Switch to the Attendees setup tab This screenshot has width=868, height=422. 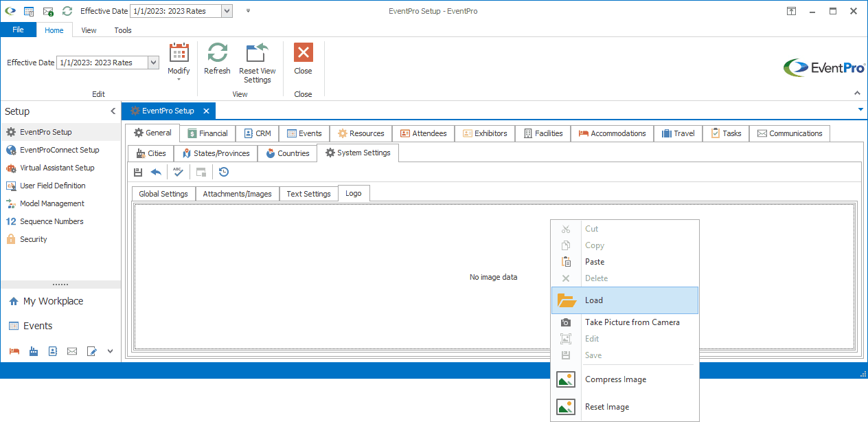pos(424,133)
